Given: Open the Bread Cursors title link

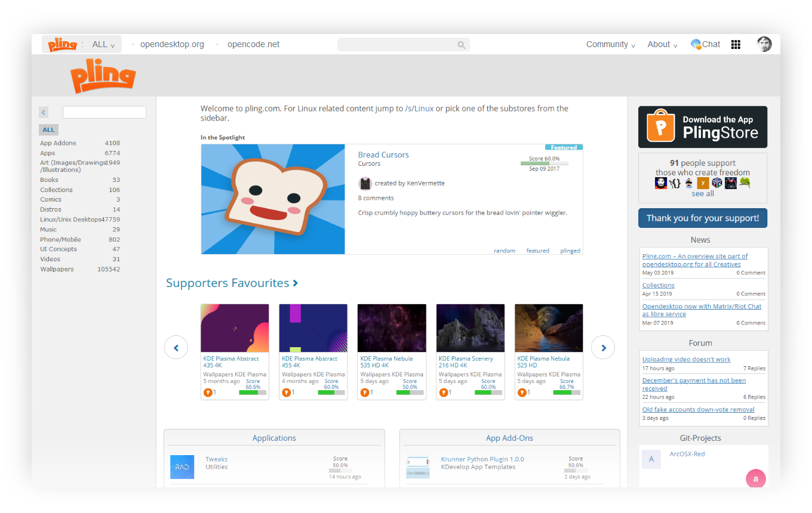Looking at the screenshot, I should (383, 154).
